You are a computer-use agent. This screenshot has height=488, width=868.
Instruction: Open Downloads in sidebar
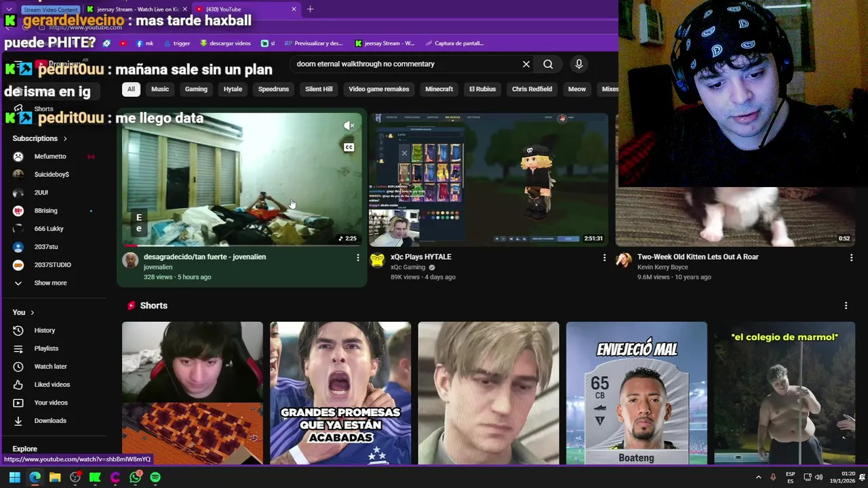coord(50,421)
